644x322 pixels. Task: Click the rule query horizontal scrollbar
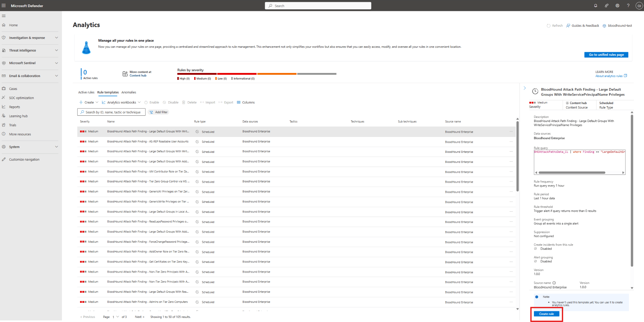tap(572, 173)
